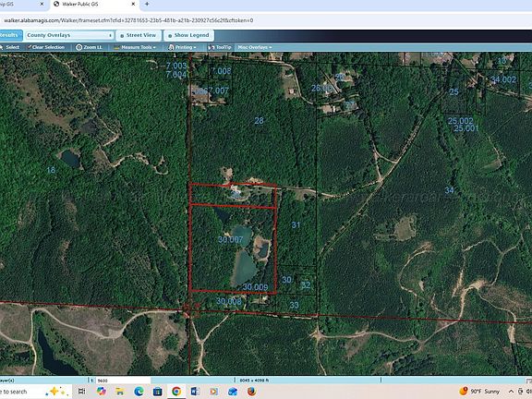Click parcel label 30.007 on the map
Screen dimensions: 532x399
[230, 239]
